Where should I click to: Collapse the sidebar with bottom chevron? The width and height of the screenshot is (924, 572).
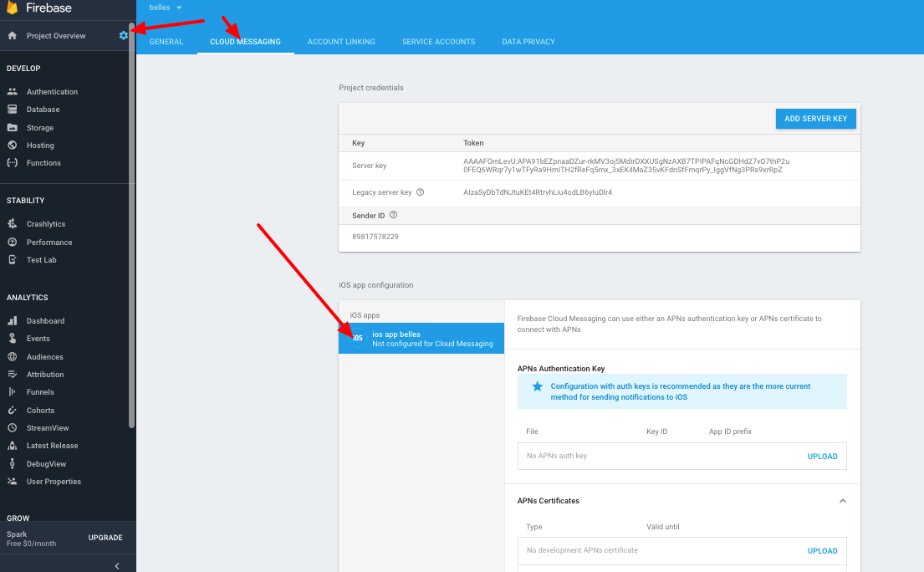(117, 565)
